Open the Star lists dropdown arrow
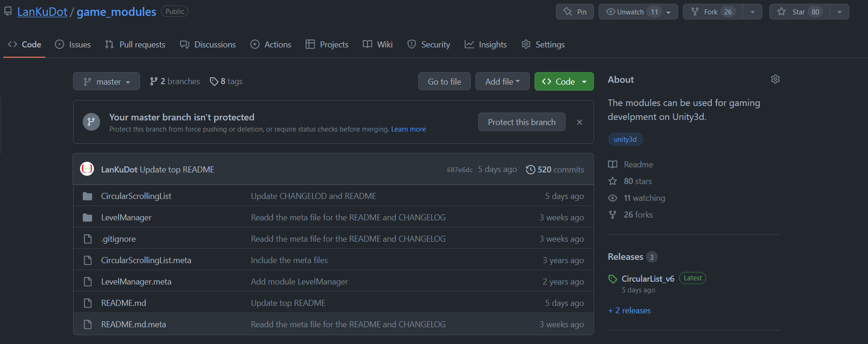The width and height of the screenshot is (868, 344). (x=840, y=12)
